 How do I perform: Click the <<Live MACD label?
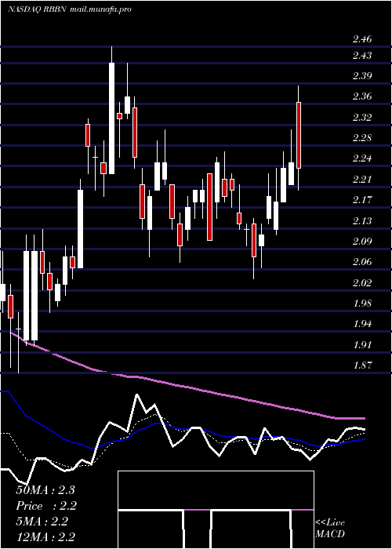(x=330, y=529)
